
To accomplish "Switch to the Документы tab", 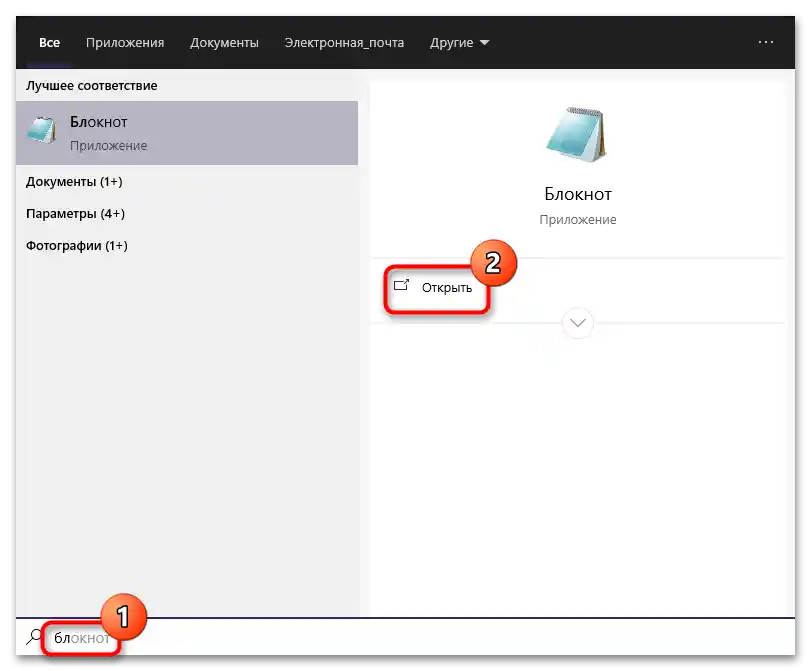I will tap(224, 42).
